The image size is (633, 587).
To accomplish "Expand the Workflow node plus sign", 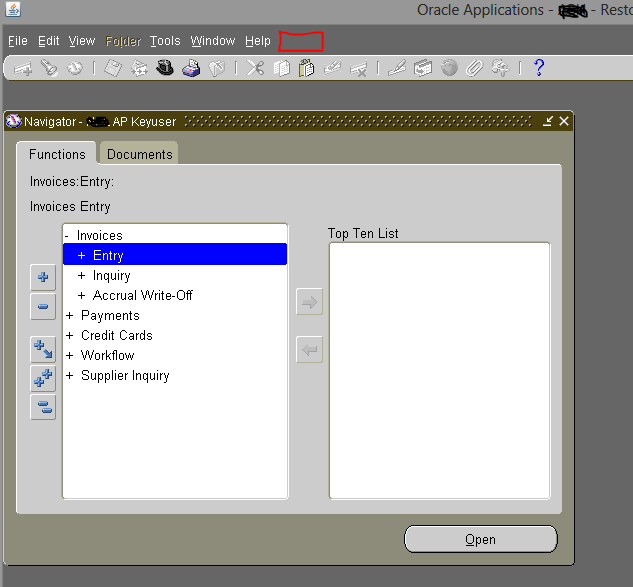I will click(69, 356).
